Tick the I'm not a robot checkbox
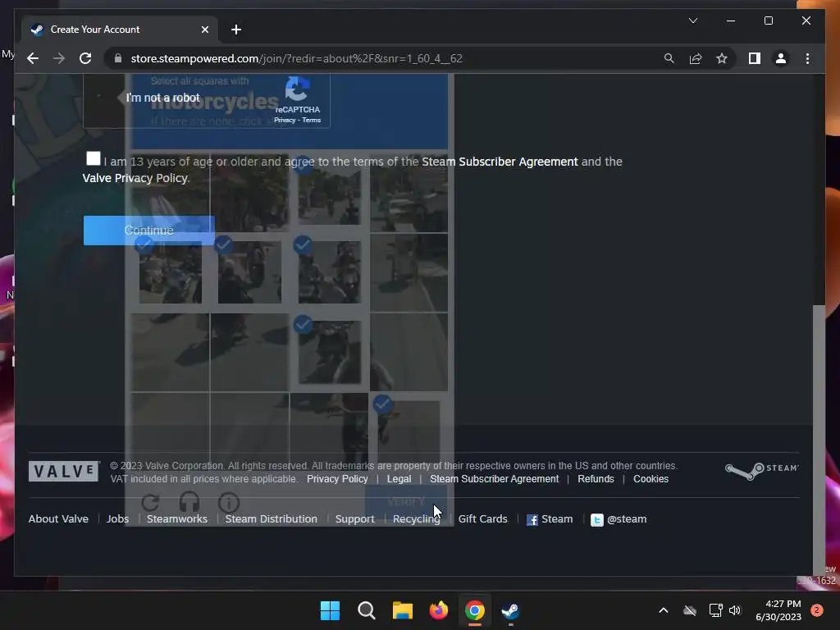The width and height of the screenshot is (840, 630). pos(99,97)
